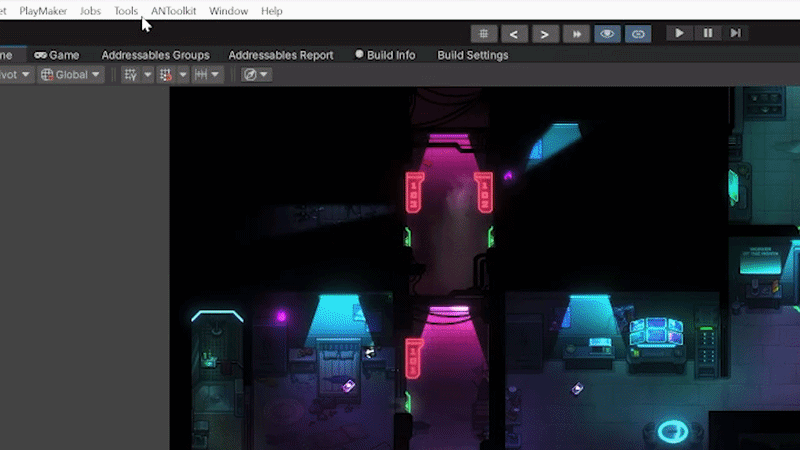Switch to the Game tab

coord(57,55)
